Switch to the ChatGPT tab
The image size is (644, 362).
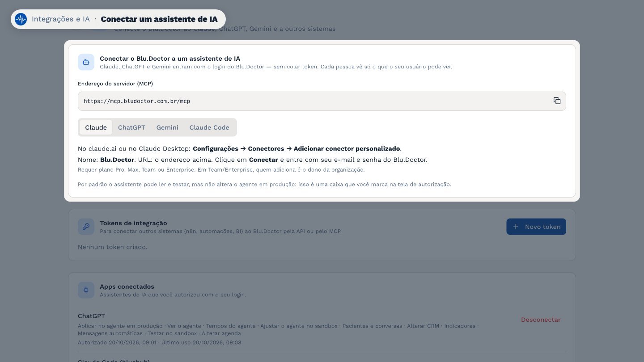pos(131,127)
